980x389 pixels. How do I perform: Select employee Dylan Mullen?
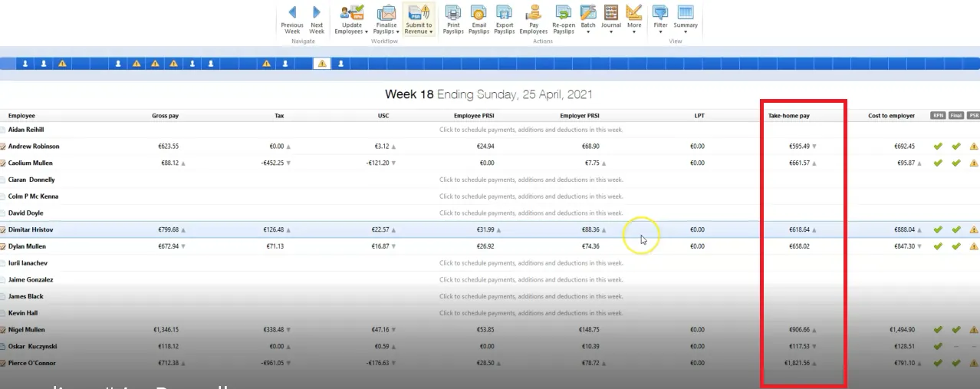[27, 246]
